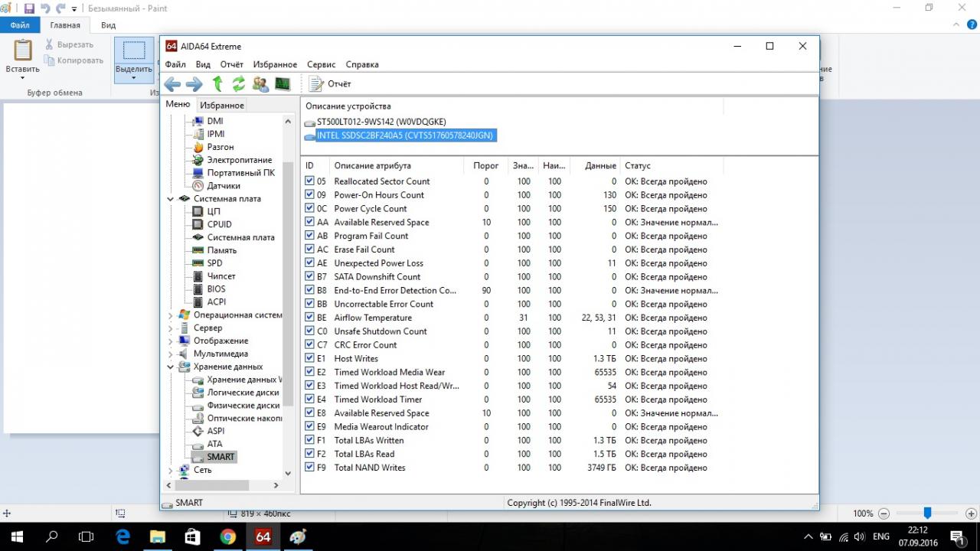Click the users icon in AIDA64 toolbar

(x=260, y=84)
